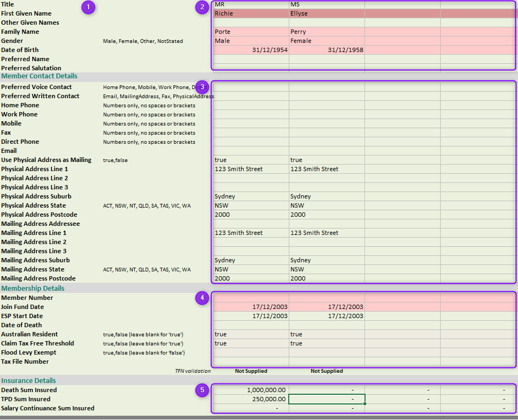Select the Death Sum Insured cell 1,000,000.00
The image size is (518, 420).
pos(251,390)
